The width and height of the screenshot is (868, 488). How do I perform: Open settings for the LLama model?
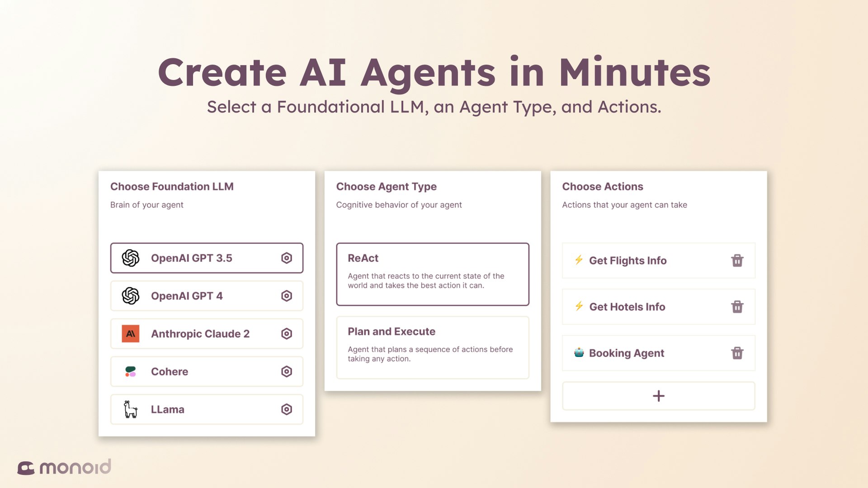click(x=287, y=409)
